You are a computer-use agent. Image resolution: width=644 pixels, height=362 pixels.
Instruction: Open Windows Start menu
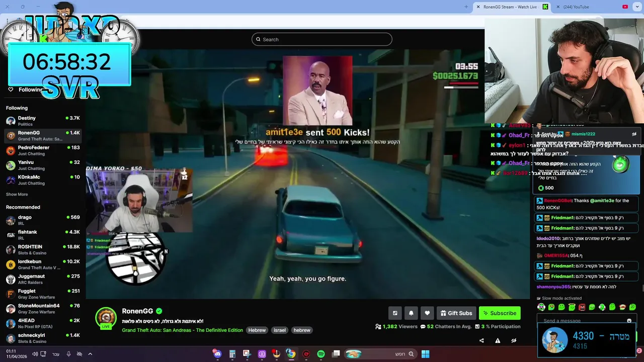[425, 354]
